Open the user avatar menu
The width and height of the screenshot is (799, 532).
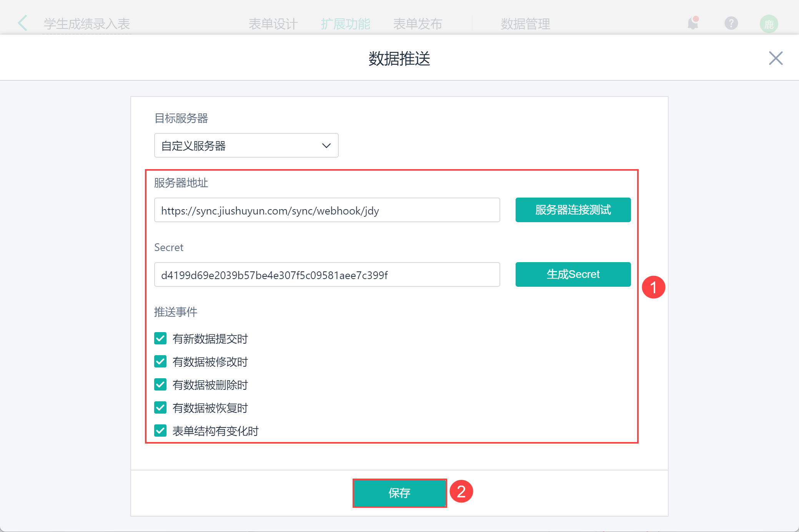(x=769, y=24)
